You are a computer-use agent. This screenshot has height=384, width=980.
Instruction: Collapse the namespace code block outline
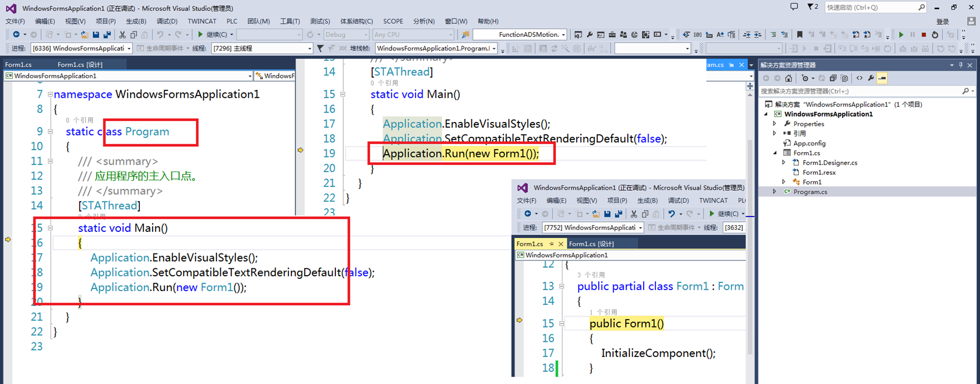click(x=50, y=95)
